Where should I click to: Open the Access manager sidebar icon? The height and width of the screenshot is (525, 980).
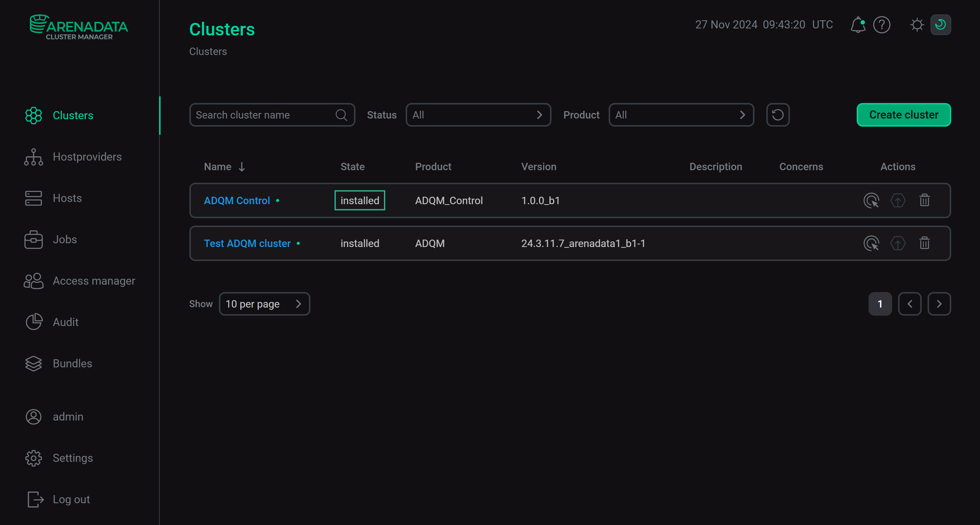[x=34, y=281]
